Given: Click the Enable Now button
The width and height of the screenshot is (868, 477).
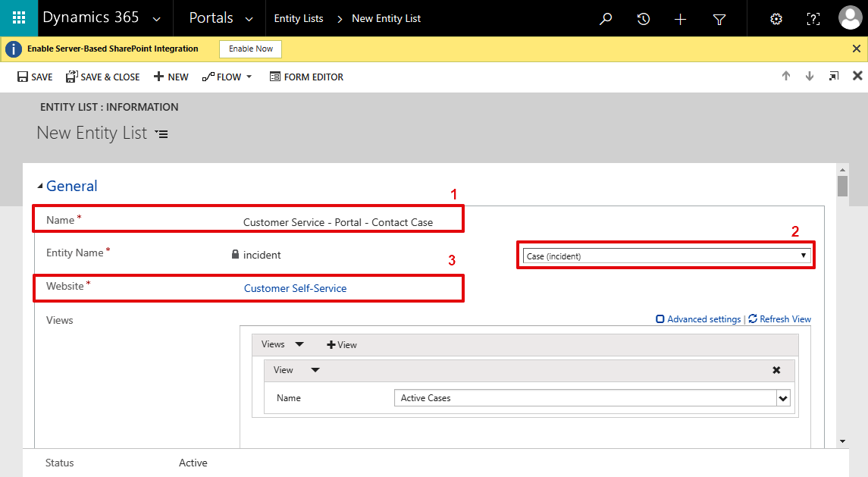Looking at the screenshot, I should pyautogui.click(x=251, y=49).
